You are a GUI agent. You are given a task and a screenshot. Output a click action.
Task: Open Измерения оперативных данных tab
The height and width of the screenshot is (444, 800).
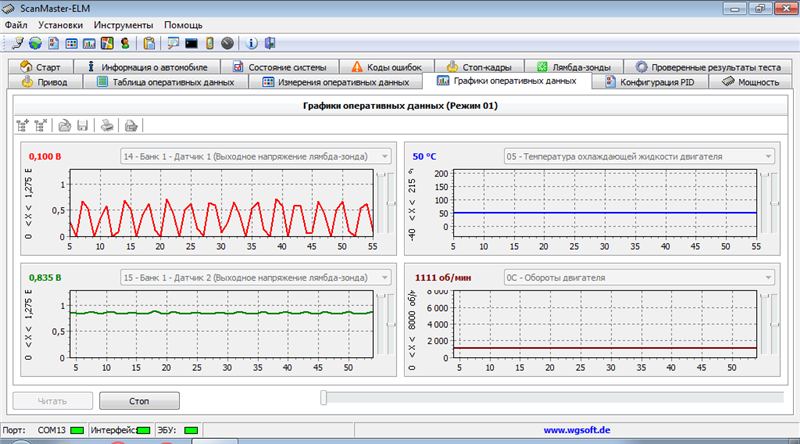336,82
